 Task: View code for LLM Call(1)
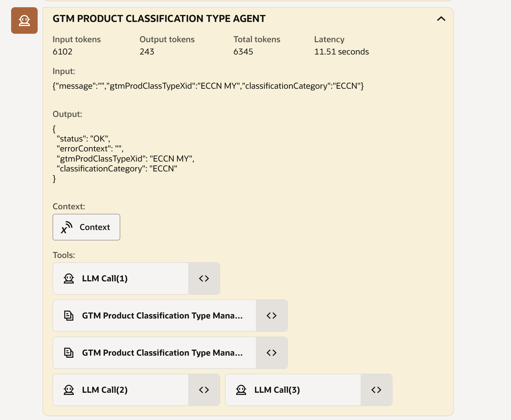coord(204,278)
